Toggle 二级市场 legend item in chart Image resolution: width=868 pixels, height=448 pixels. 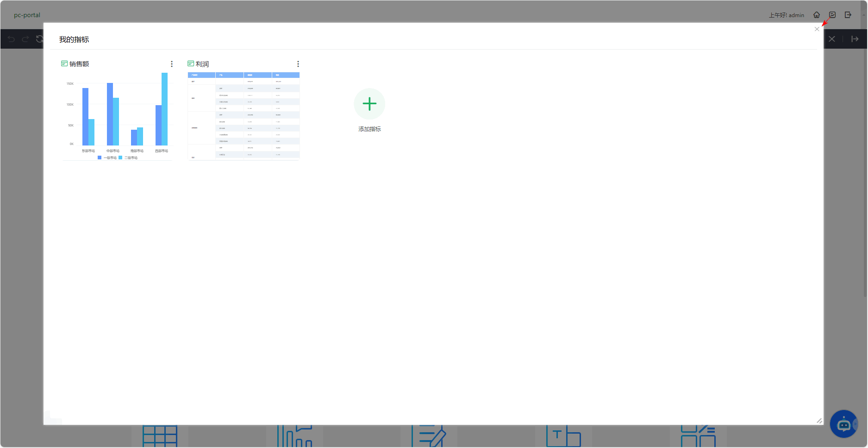pos(128,158)
